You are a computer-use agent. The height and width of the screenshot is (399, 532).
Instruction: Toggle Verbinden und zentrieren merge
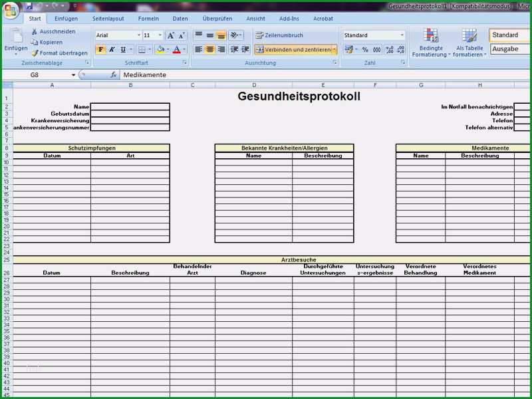293,49
